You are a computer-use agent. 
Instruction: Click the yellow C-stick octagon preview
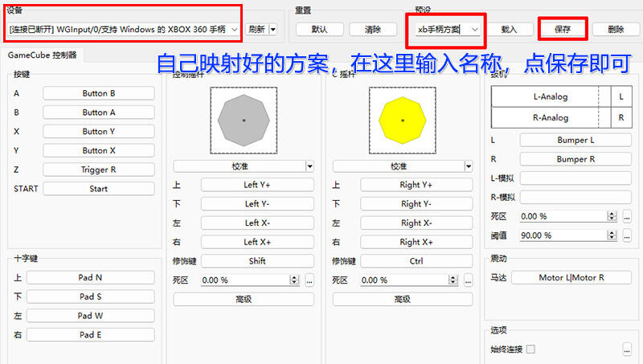403,121
